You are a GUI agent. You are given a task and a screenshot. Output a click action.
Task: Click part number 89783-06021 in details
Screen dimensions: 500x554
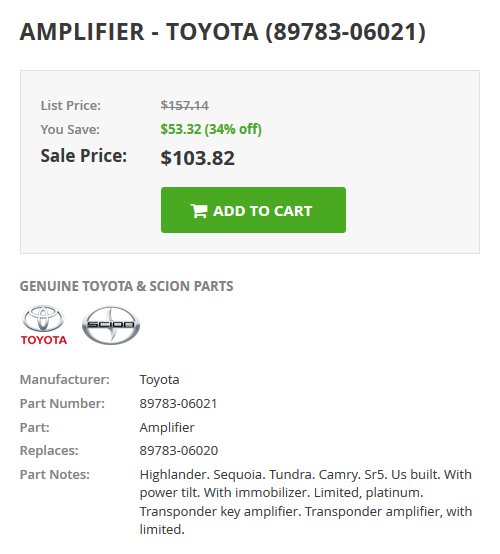point(178,403)
